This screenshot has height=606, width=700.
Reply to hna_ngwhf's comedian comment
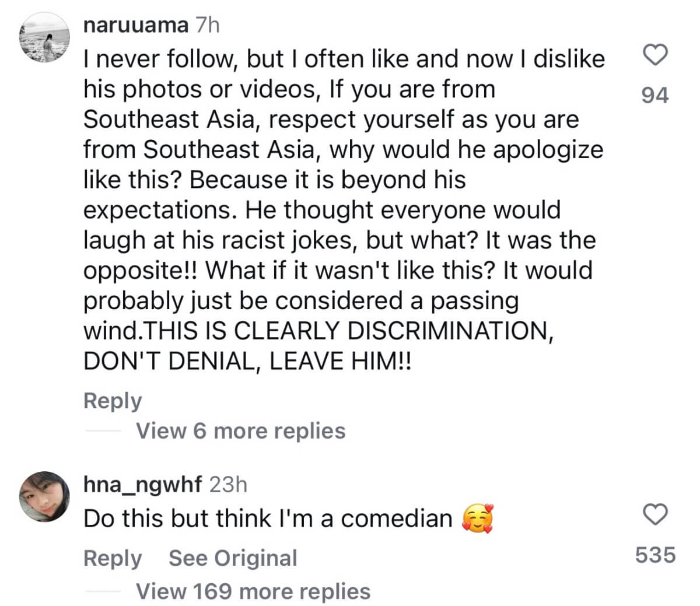[113, 558]
